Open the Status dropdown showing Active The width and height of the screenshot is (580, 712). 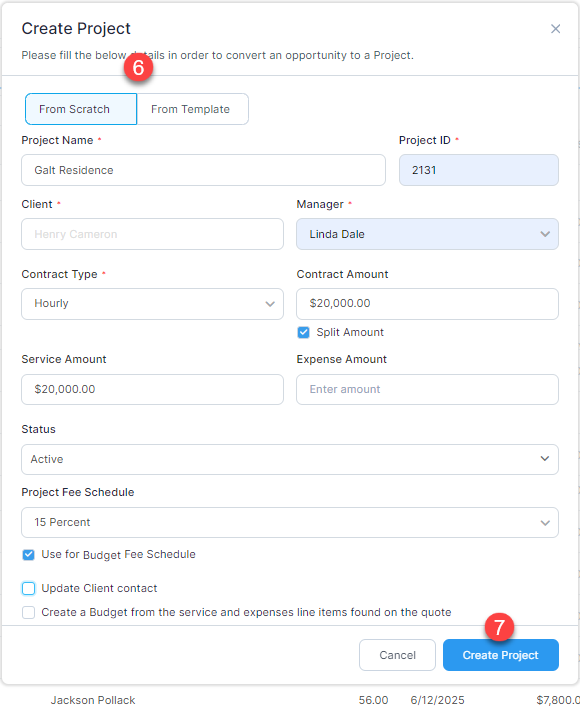click(290, 459)
